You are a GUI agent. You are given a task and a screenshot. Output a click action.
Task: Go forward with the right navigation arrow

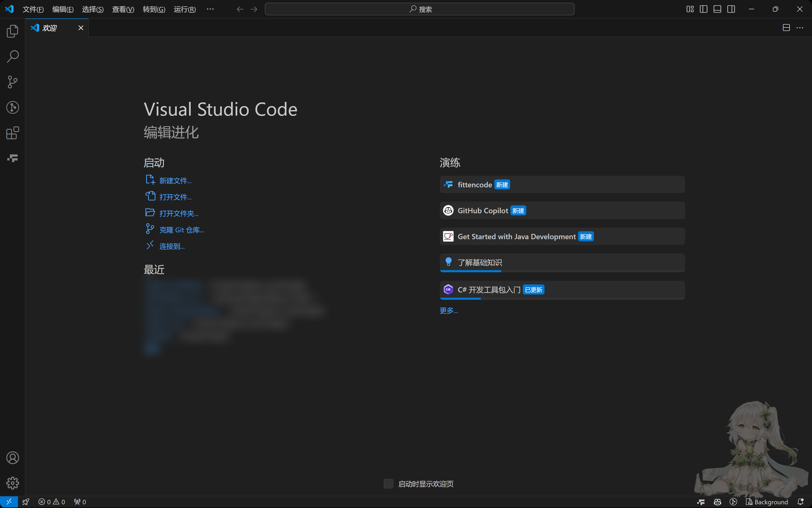click(x=254, y=9)
